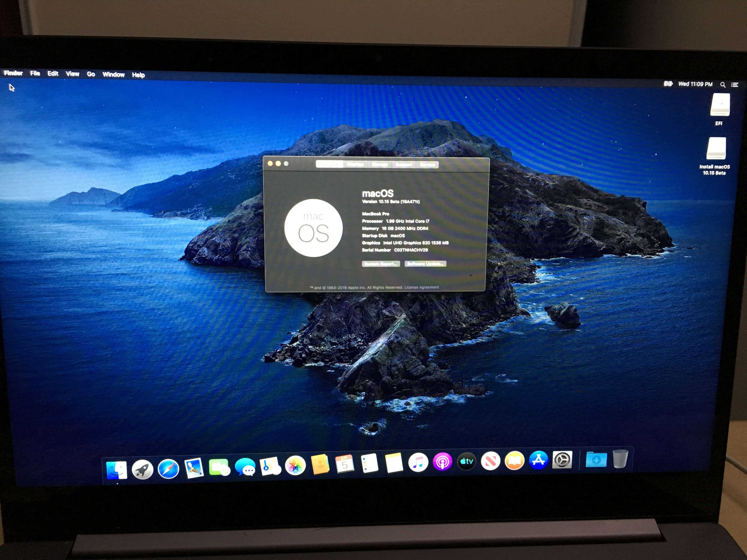Click the Startup Disk macOS text
This screenshot has width=747, height=560.
(x=383, y=236)
